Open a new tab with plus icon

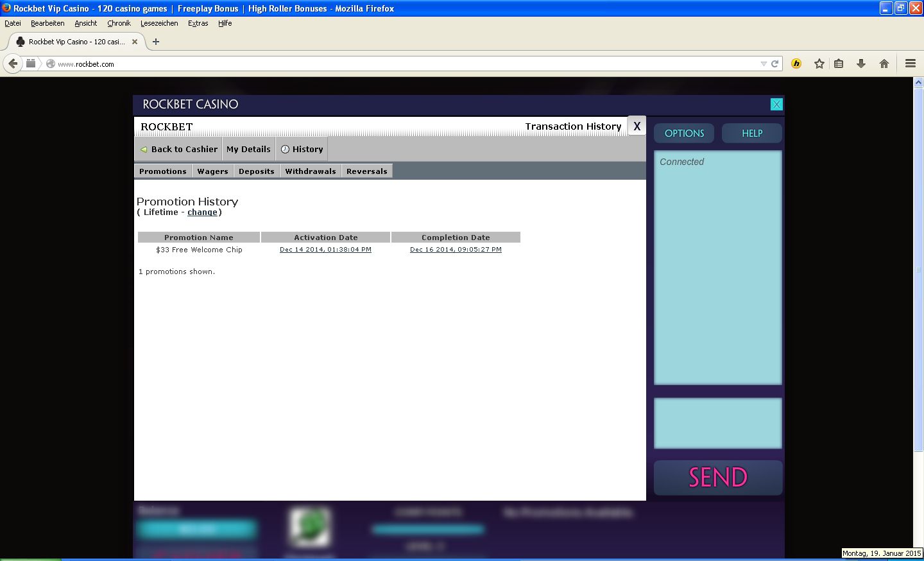tap(156, 42)
